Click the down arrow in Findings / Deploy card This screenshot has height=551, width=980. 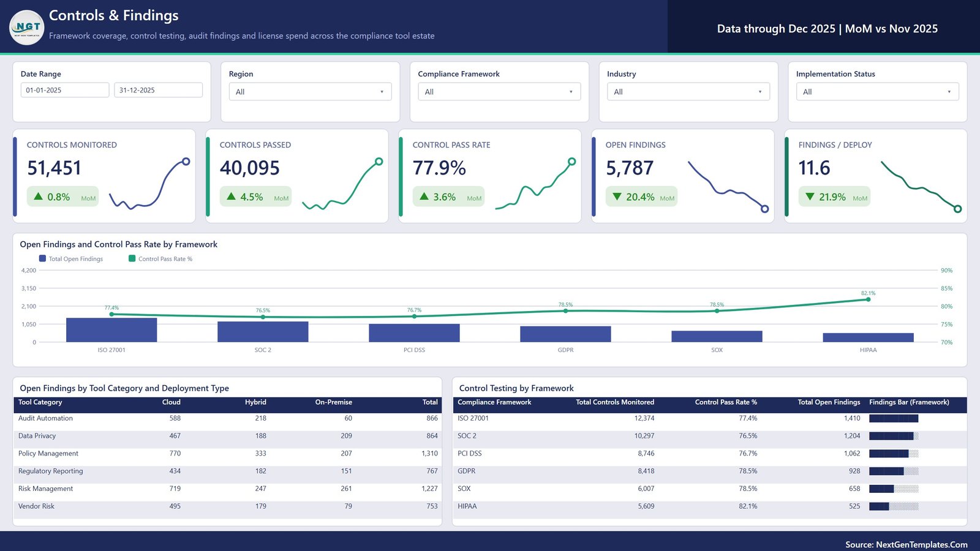[810, 197]
